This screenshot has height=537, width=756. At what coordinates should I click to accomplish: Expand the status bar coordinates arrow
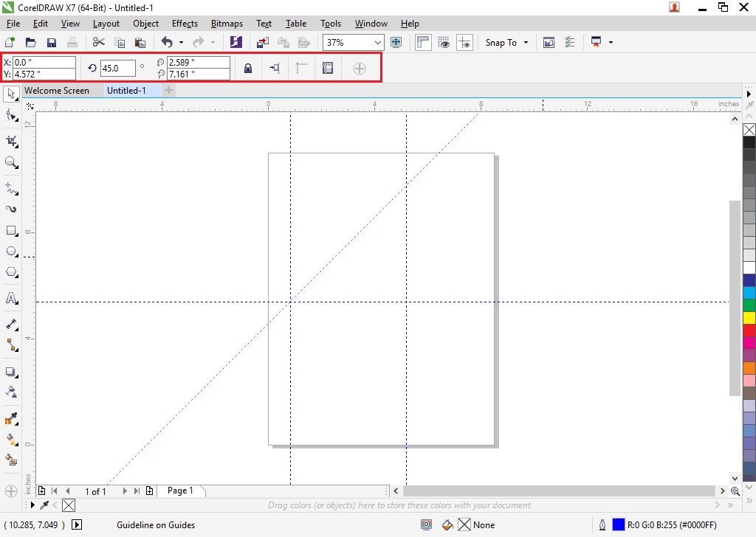click(77, 524)
